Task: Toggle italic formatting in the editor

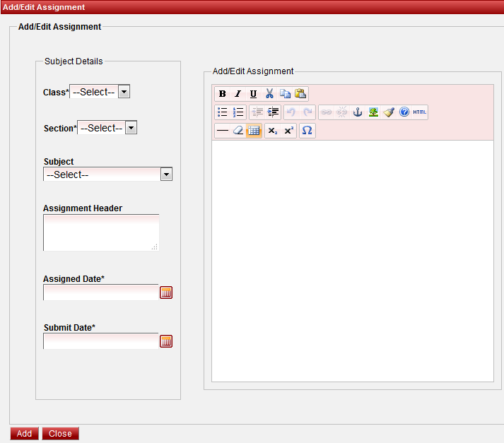Action: [238, 94]
